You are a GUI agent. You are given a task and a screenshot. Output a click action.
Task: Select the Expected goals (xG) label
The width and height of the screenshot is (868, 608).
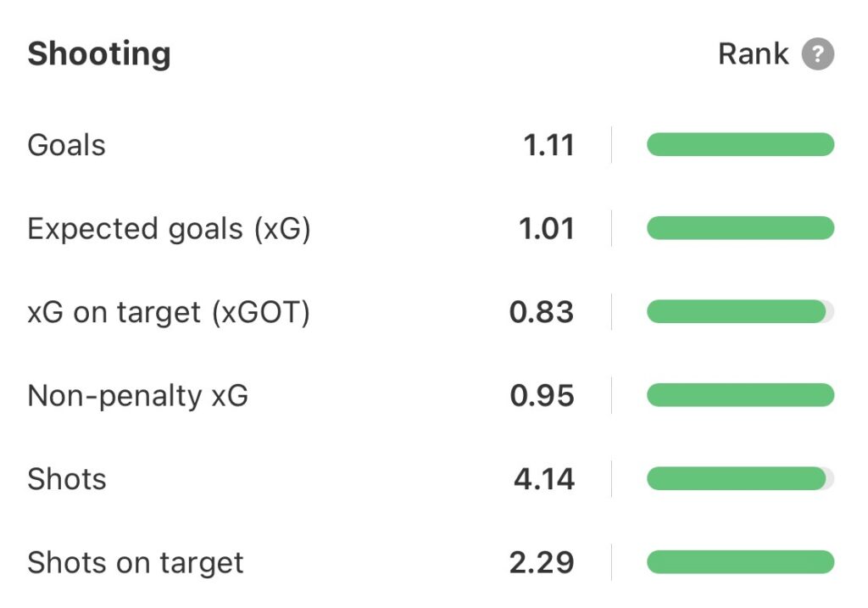pyautogui.click(x=169, y=229)
